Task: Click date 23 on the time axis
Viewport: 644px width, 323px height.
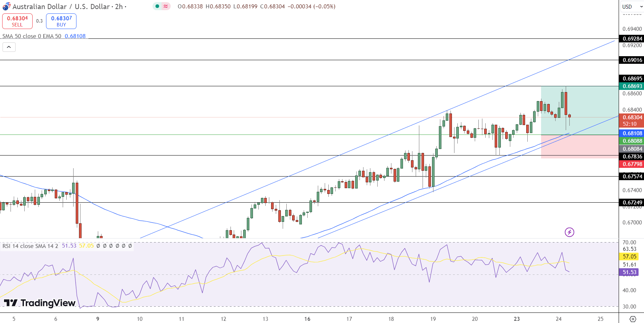Action: click(517, 319)
